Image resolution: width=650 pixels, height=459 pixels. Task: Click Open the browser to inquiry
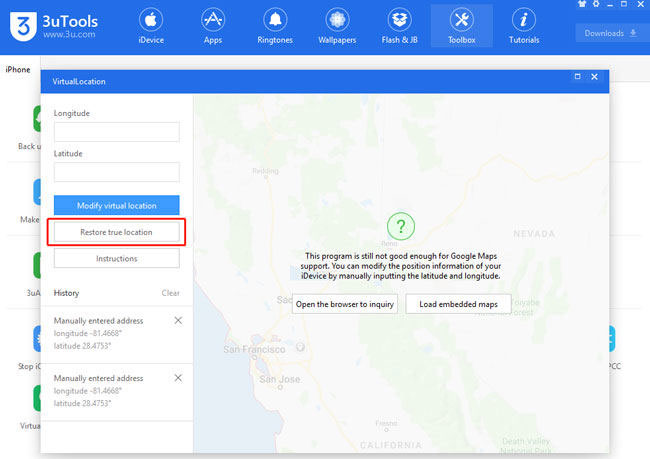coord(345,304)
